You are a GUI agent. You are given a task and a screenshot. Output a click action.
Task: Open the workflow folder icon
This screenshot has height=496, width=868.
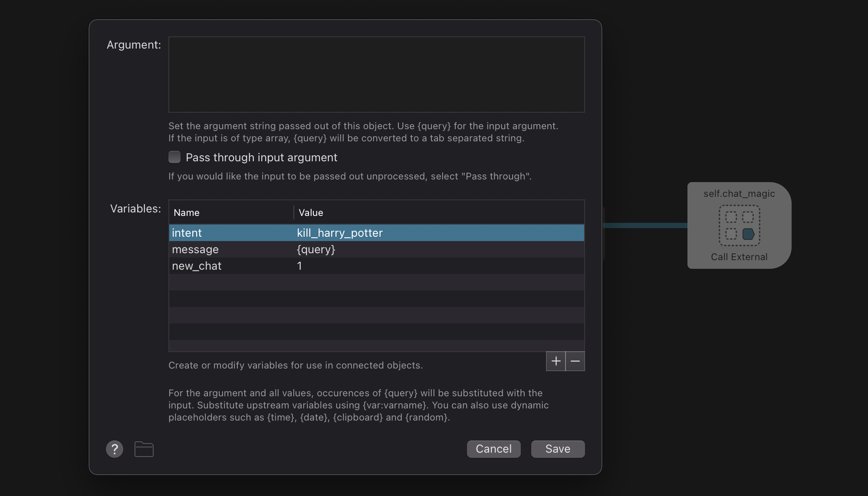pos(144,449)
